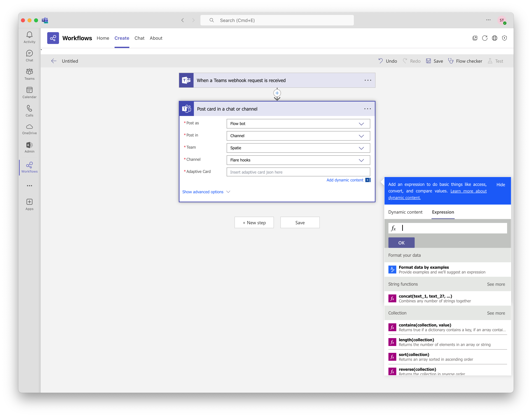532x417 pixels.
Task: Pop out the Workflows app window
Action: tap(475, 38)
